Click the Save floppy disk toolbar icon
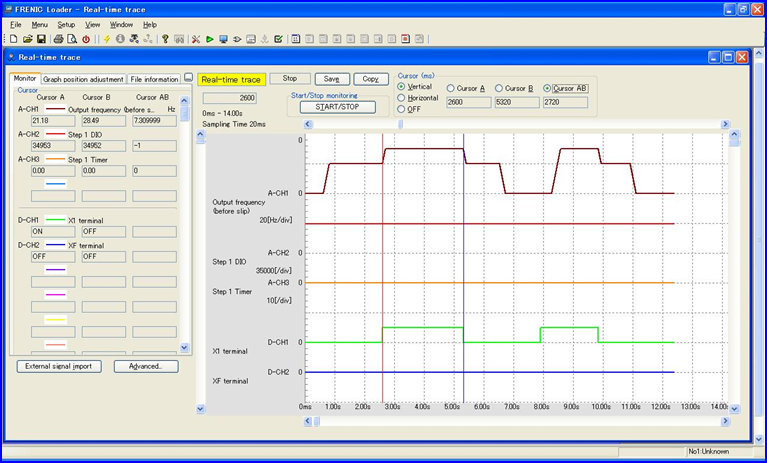Viewport: 767px width, 463px height. [x=41, y=39]
